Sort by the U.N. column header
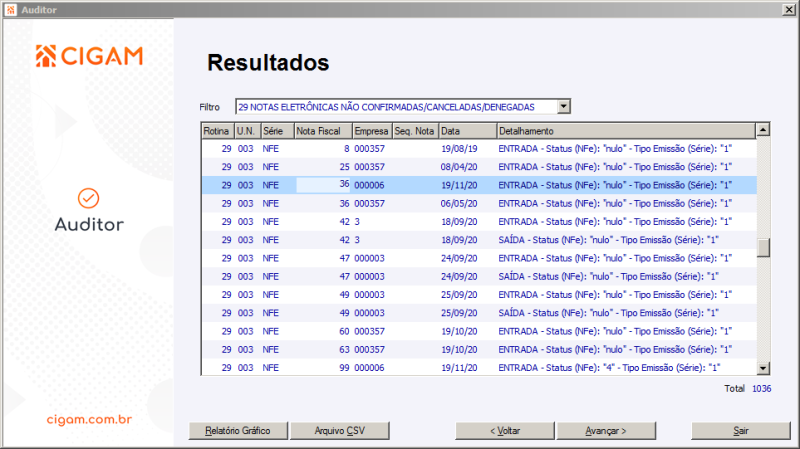 247,131
